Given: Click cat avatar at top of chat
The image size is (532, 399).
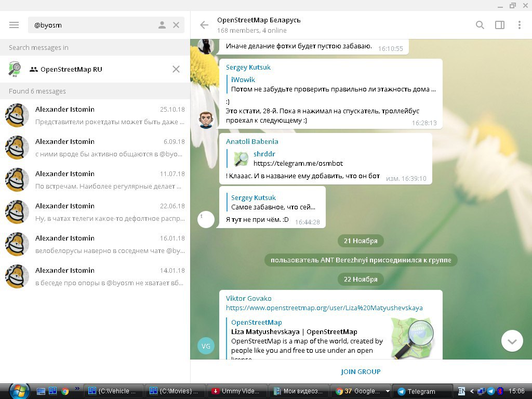Looking at the screenshot, I should click(206, 46).
